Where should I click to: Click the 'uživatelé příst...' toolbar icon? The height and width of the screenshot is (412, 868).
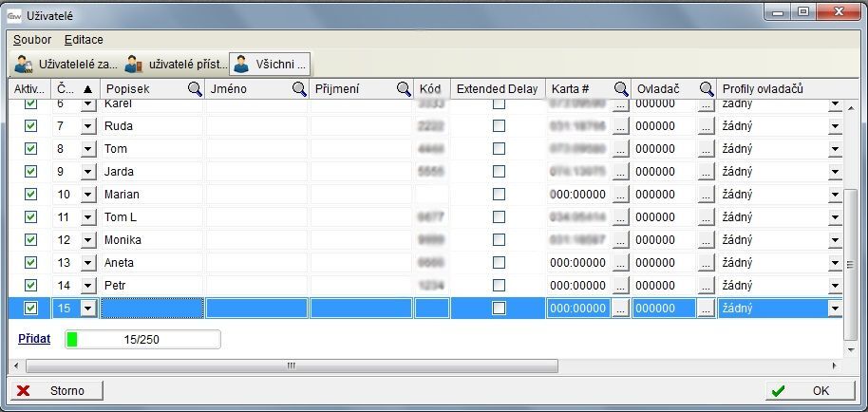click(x=175, y=65)
